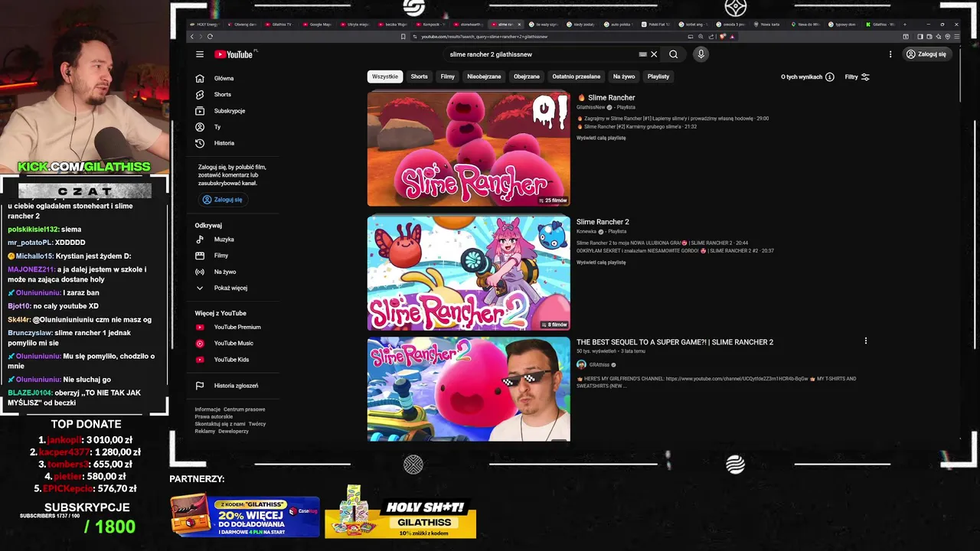Screen dimensions: 980x551
Task: Open the GRAthiss channel avatar
Action: [x=581, y=365]
